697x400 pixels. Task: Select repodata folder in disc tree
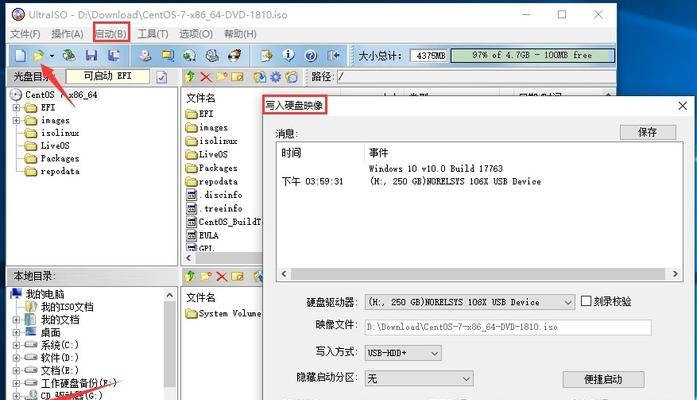[60, 172]
